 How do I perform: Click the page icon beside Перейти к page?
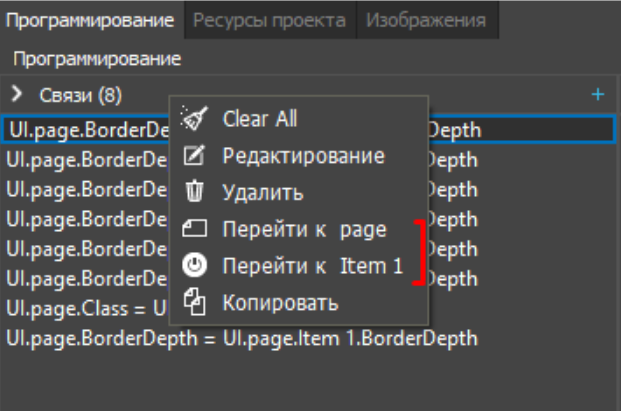[x=194, y=229]
